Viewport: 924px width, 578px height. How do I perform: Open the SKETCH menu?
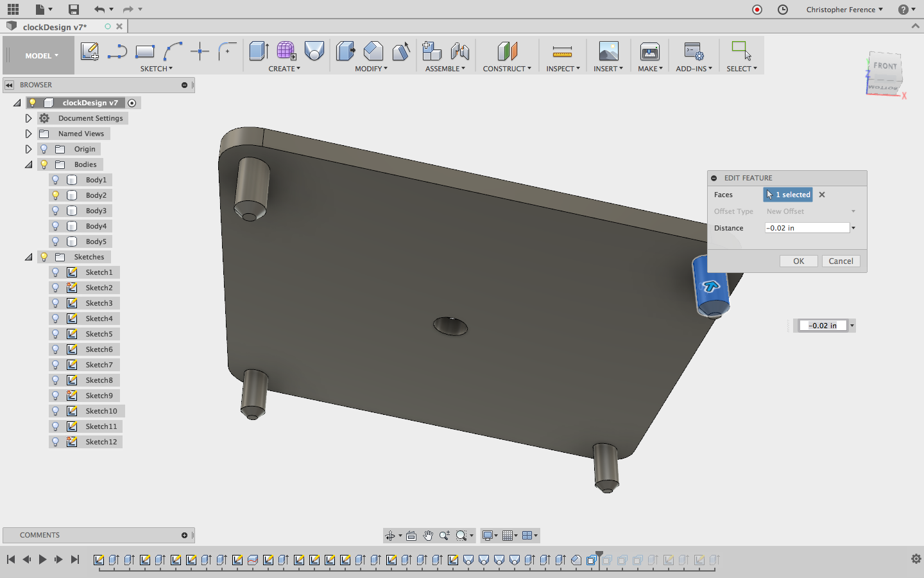pyautogui.click(x=157, y=69)
